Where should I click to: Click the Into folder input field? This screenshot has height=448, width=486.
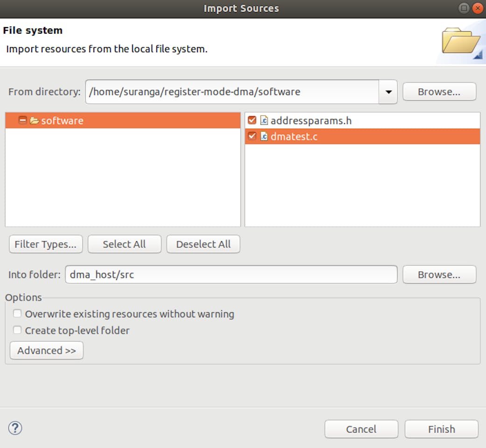231,274
